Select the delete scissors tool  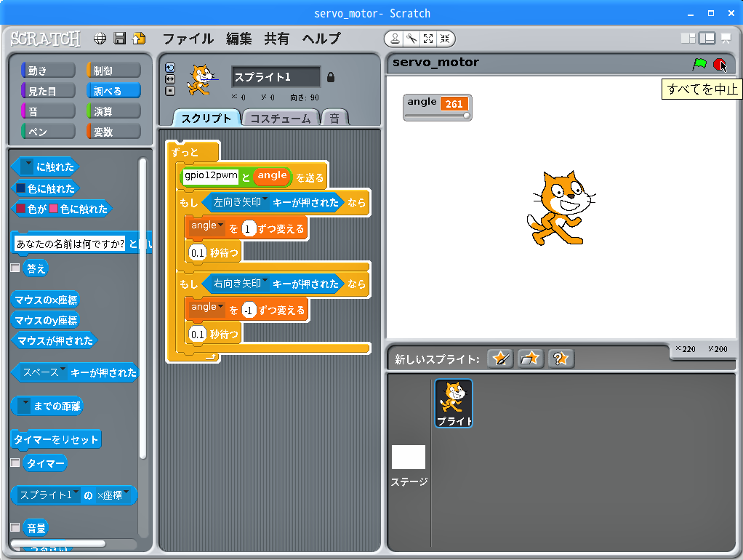(x=411, y=39)
